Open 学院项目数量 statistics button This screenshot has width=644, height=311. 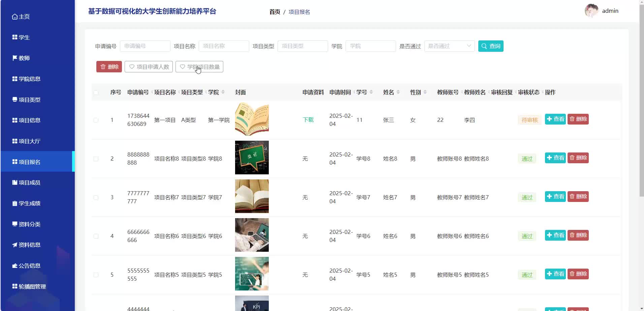coord(199,67)
